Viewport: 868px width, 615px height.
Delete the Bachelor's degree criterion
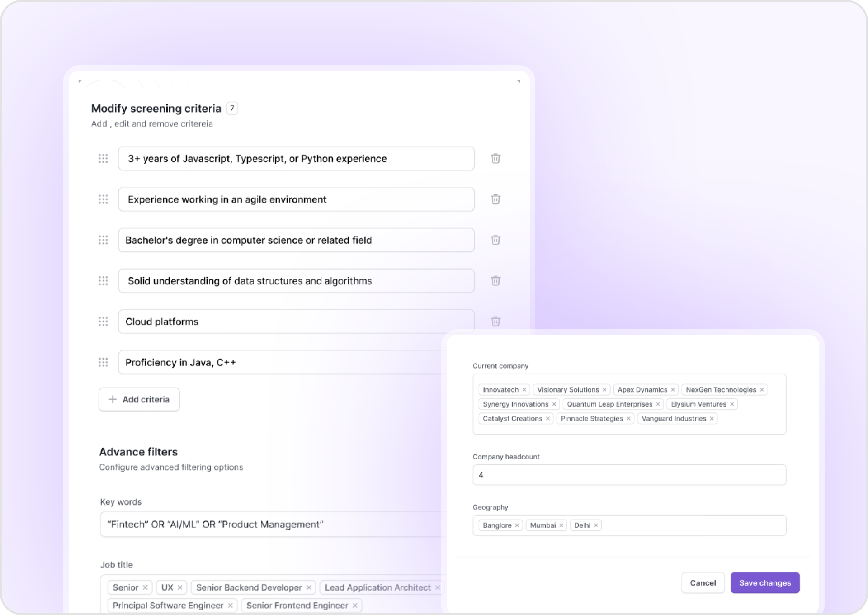click(x=495, y=240)
